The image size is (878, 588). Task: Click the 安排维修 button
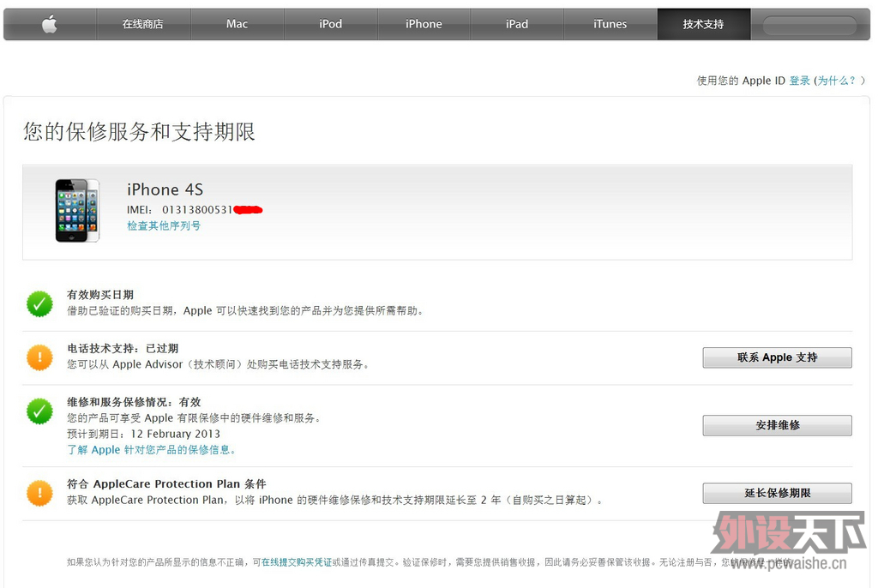tap(777, 426)
